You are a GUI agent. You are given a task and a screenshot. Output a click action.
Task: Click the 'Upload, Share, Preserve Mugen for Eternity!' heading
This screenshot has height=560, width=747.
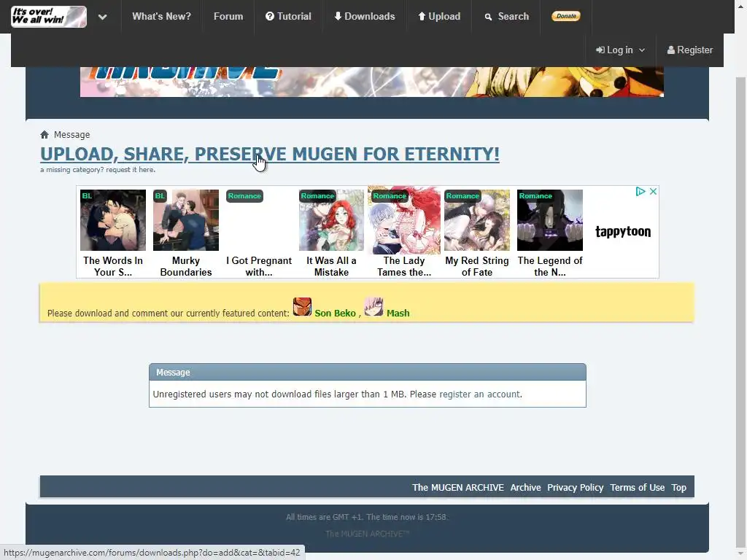[270, 154]
